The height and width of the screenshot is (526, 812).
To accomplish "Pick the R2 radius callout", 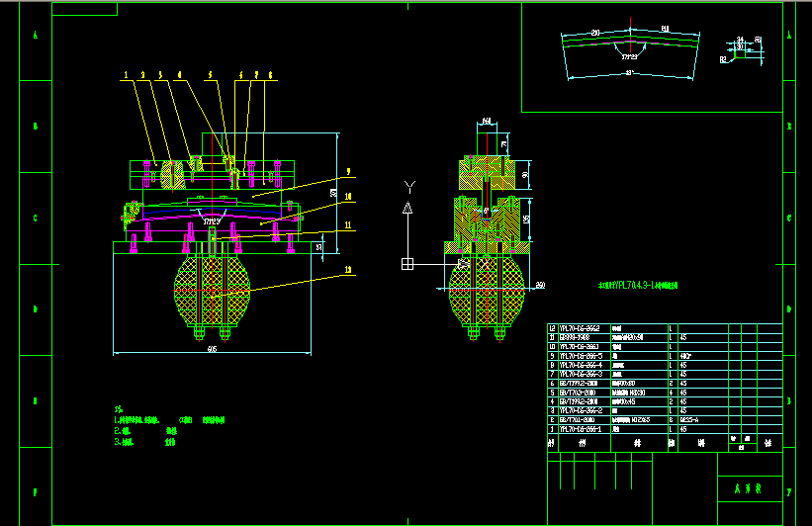I will click(x=723, y=60).
